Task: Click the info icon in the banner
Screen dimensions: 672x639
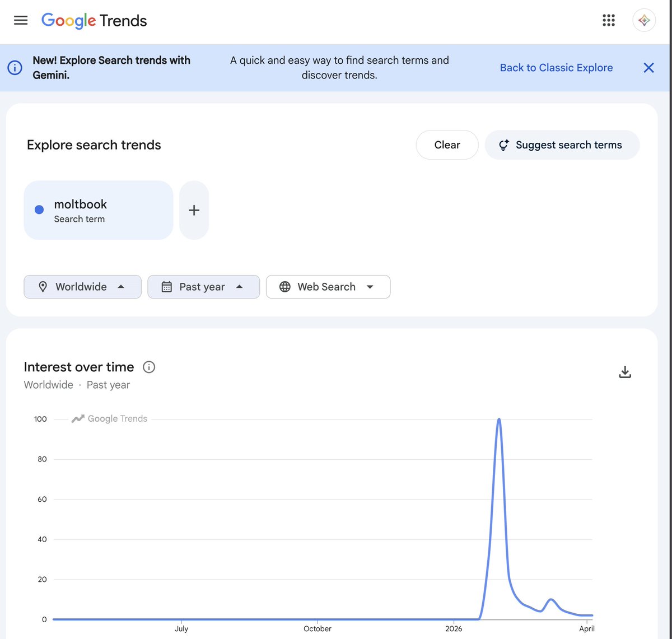Action: (x=15, y=68)
